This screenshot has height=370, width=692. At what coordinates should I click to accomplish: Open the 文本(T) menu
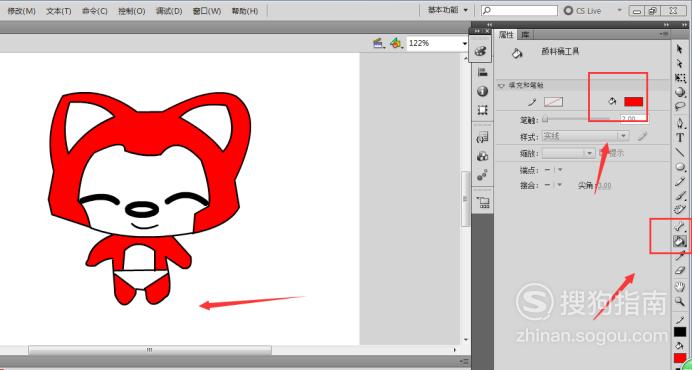[59, 11]
